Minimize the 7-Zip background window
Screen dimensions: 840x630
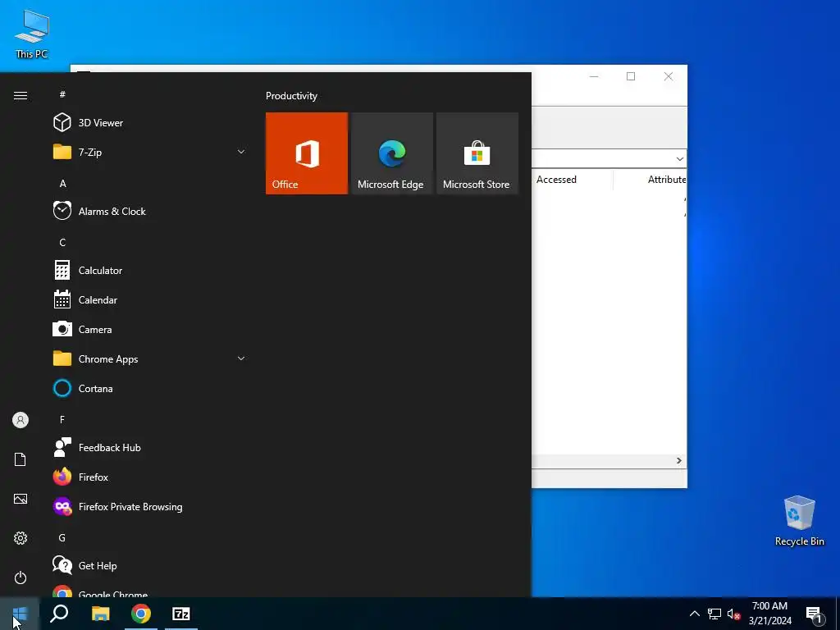pos(594,76)
